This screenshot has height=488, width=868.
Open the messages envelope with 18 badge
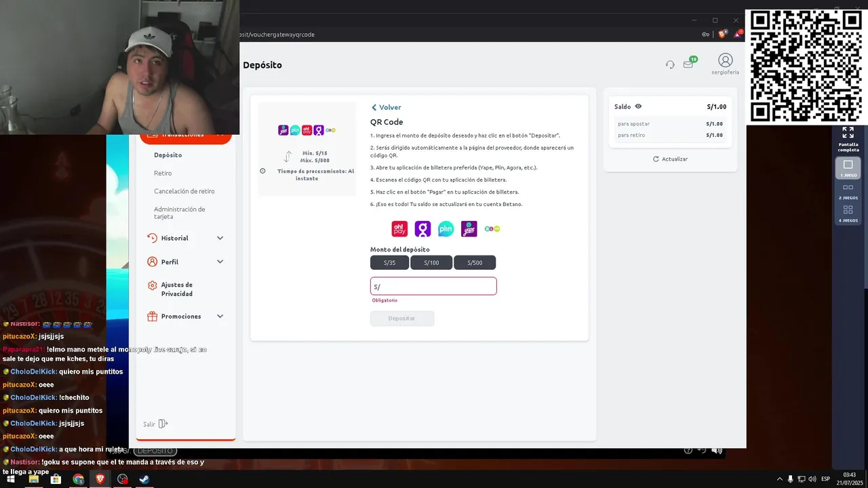click(689, 63)
